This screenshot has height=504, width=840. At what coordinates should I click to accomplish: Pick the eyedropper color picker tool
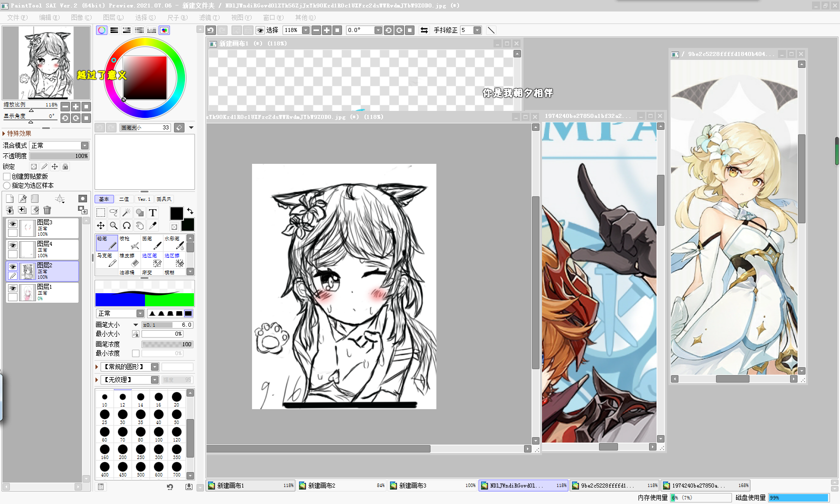(152, 226)
